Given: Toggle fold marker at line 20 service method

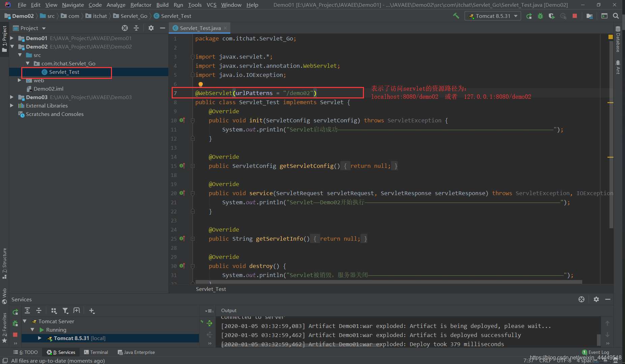Looking at the screenshot, I should (193, 193).
